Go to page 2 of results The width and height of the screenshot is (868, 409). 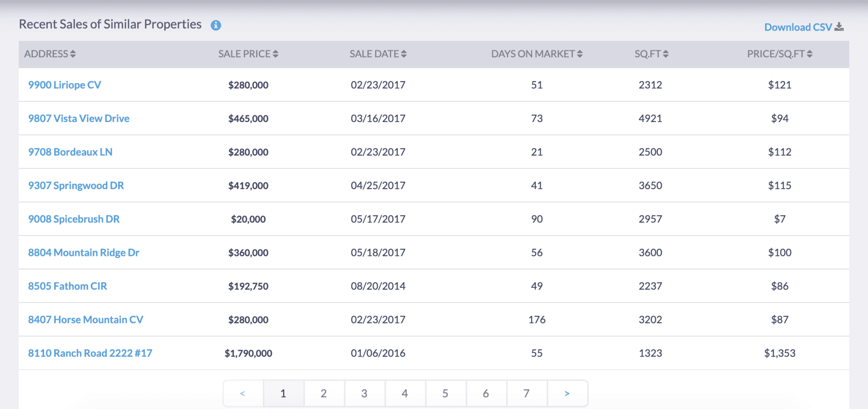pos(324,393)
